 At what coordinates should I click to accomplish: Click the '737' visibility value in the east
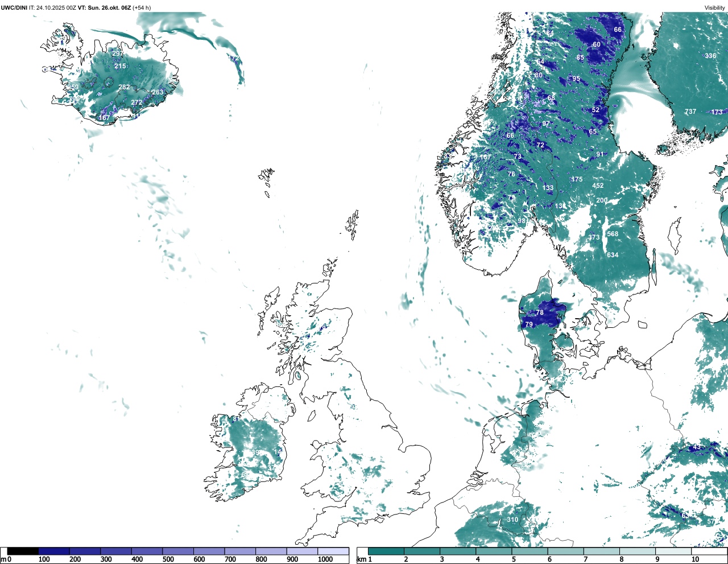[690, 112]
